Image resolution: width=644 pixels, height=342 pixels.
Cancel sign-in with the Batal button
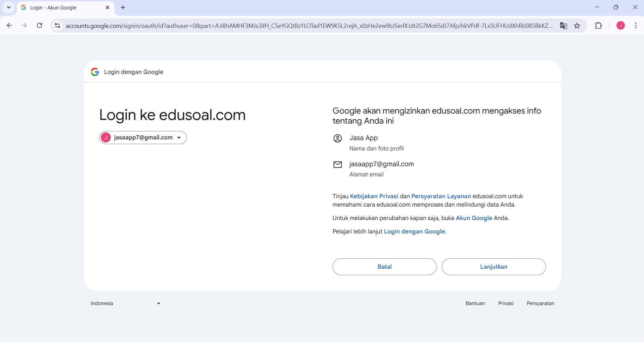[384, 266]
